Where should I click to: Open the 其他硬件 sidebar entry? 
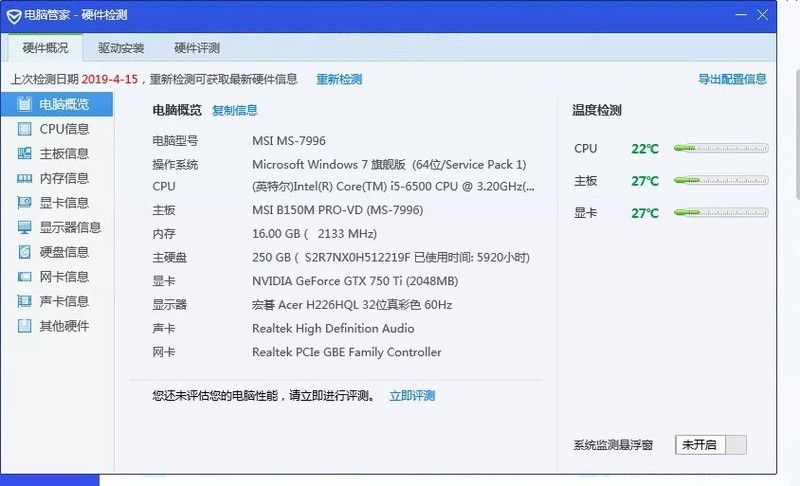(x=57, y=325)
